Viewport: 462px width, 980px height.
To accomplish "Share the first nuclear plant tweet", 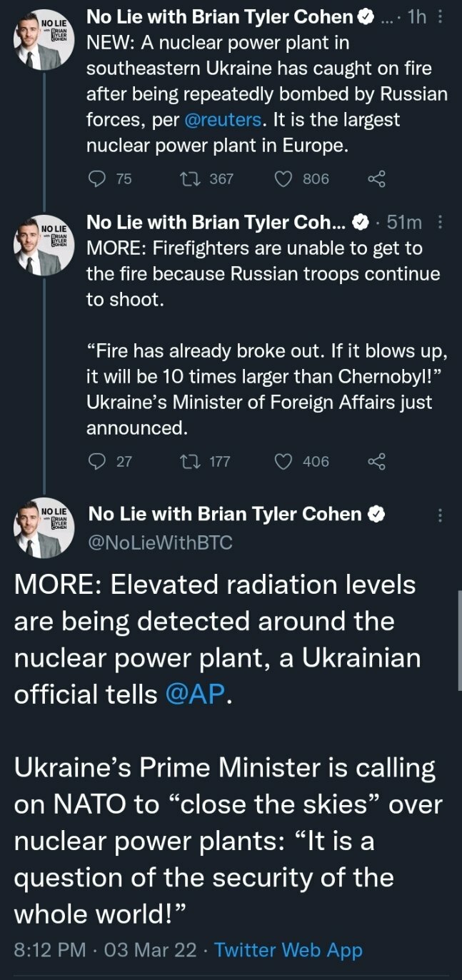I will pyautogui.click(x=376, y=178).
